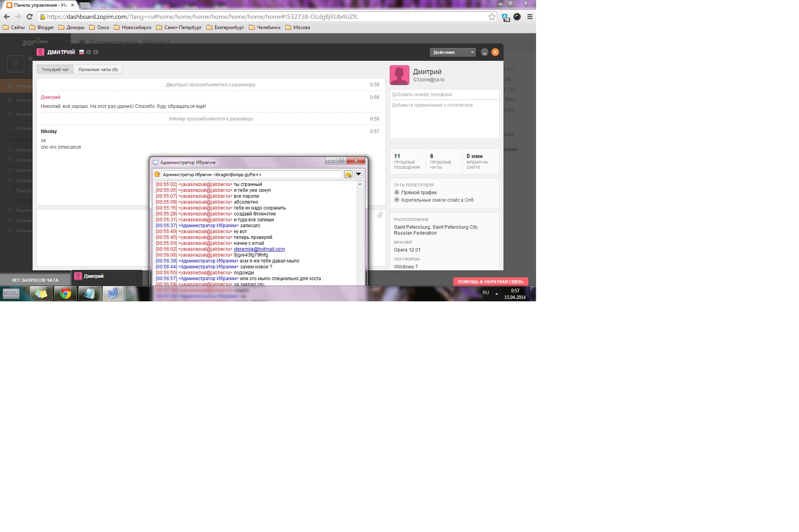
Task: Click Psi application icon in taskbar
Action: pyautogui.click(x=113, y=293)
